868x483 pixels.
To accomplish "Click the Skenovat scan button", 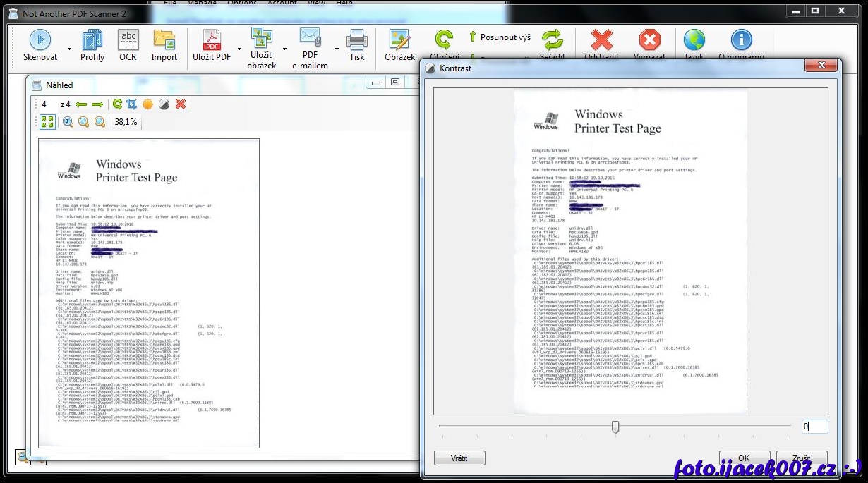I will (40, 45).
